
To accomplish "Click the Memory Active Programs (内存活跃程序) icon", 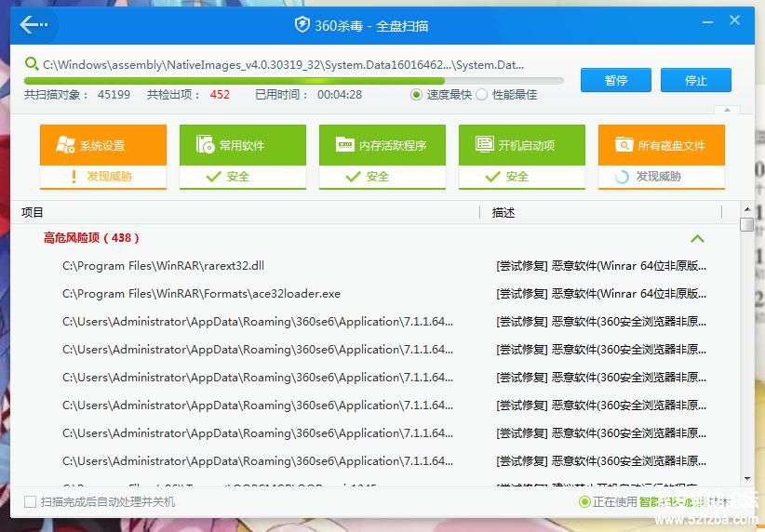I will pyautogui.click(x=345, y=145).
